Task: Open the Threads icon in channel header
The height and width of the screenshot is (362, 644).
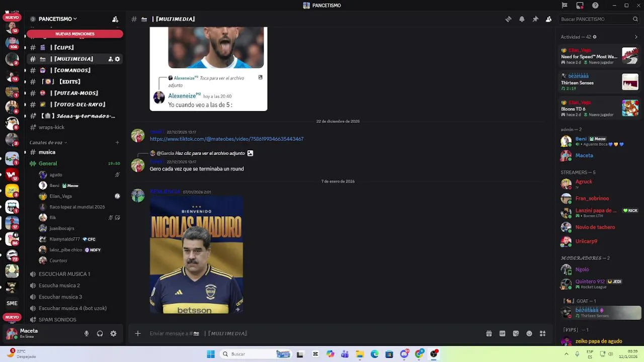Action: click(x=508, y=19)
